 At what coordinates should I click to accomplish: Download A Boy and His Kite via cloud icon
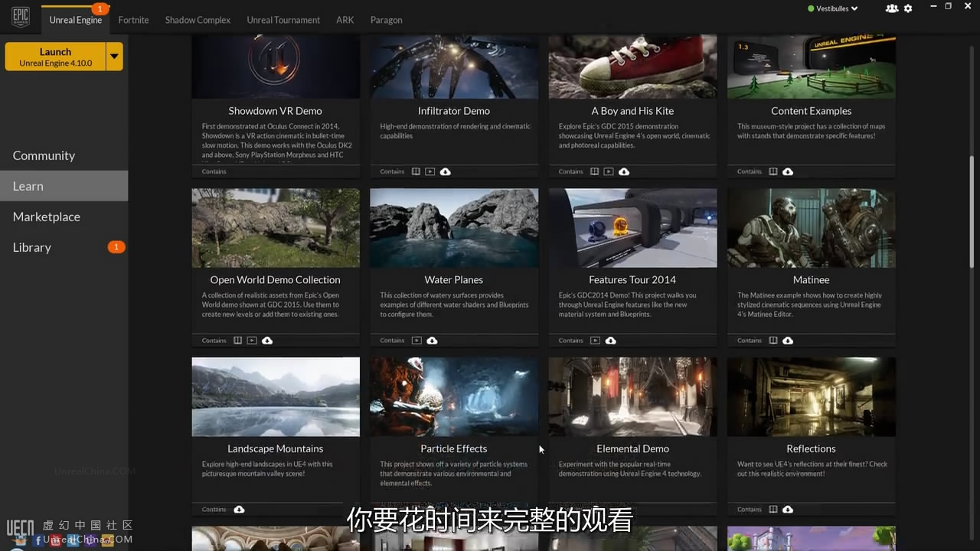[624, 171]
